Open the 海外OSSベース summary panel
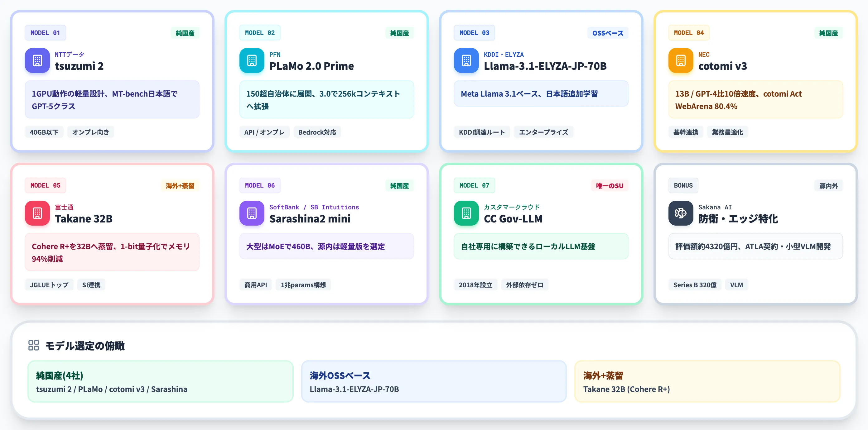The height and width of the screenshot is (430, 868). click(x=434, y=381)
